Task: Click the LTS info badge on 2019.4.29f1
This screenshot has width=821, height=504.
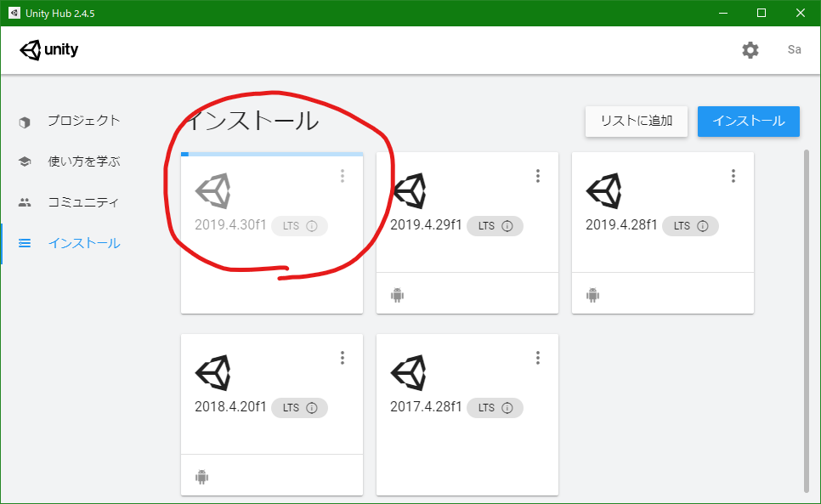Action: (495, 226)
